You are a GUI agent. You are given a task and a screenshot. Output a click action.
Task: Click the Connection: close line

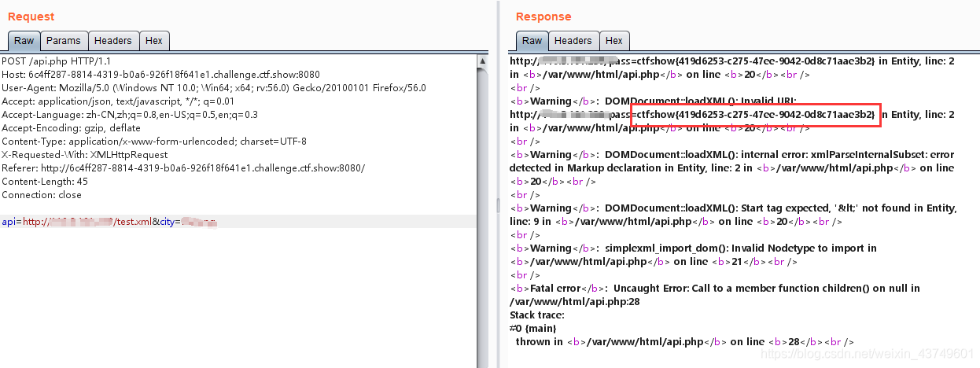click(42, 195)
